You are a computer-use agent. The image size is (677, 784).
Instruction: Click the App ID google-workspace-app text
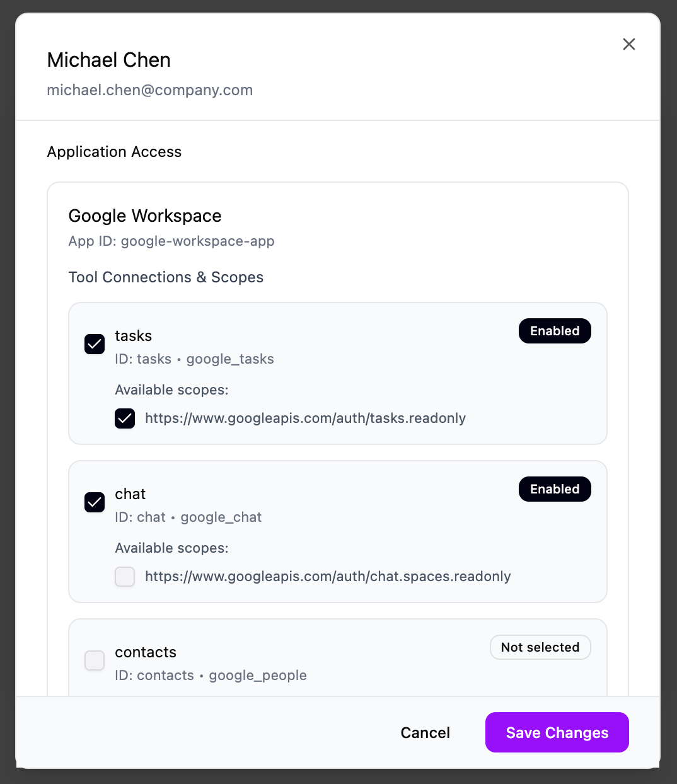click(x=171, y=241)
